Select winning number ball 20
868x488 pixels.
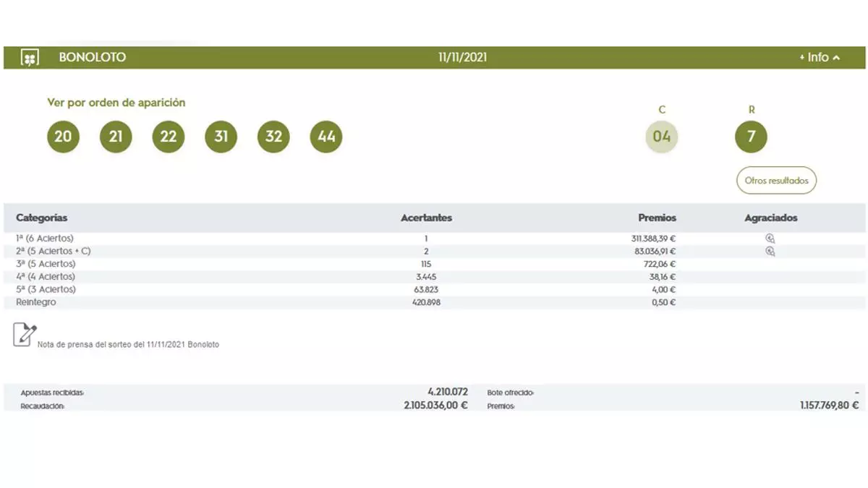[x=64, y=137]
